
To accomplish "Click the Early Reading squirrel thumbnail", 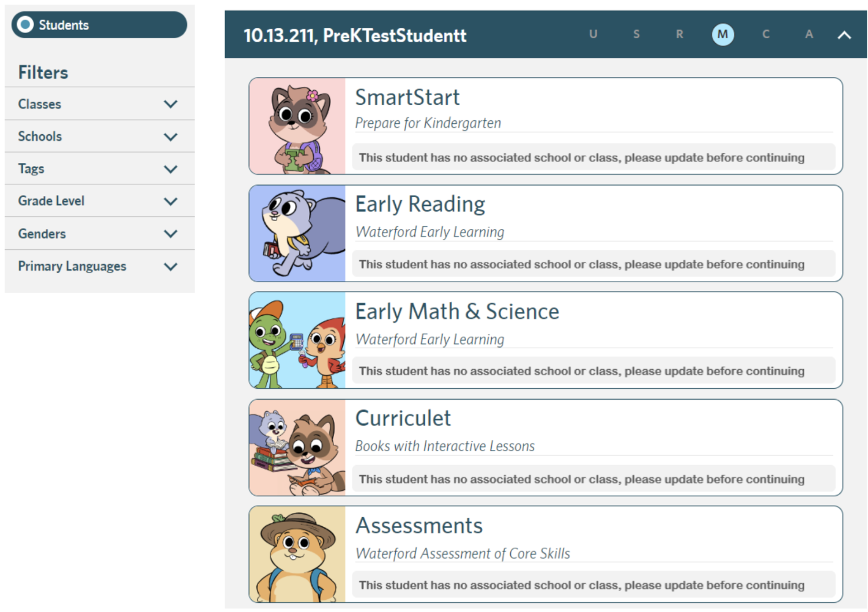I will tap(297, 233).
